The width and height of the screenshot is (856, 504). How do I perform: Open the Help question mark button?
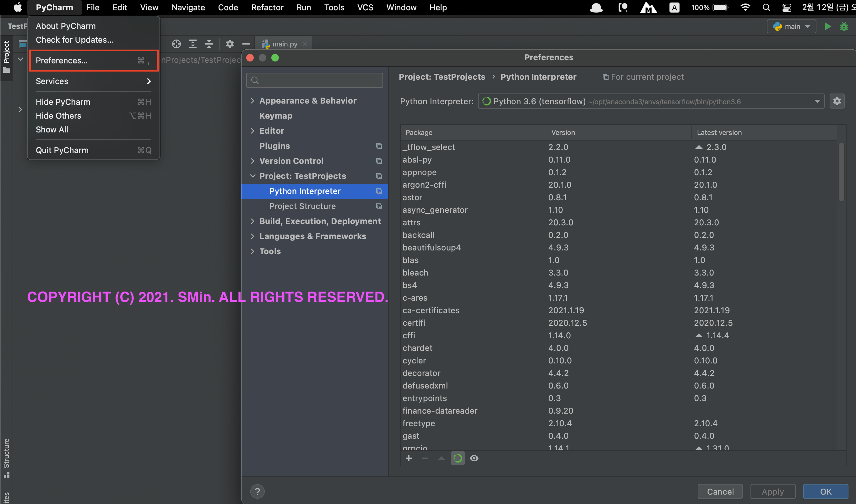coord(257,491)
